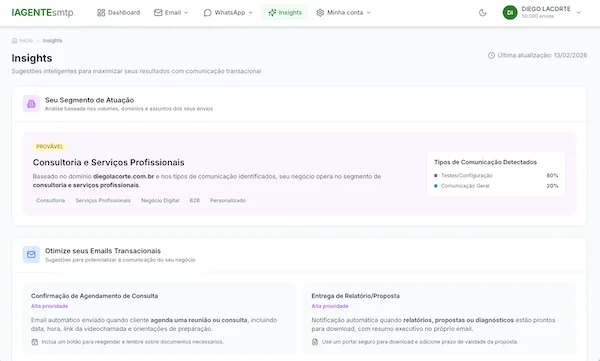This screenshot has height=361, width=600.
Task: Select the Serviços Profissionais tag
Action: (103, 201)
